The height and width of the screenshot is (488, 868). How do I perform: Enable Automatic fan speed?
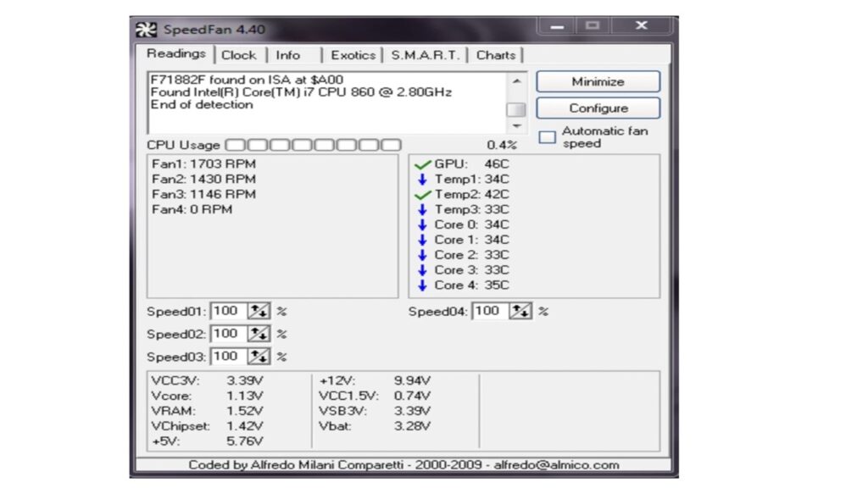pyautogui.click(x=547, y=136)
